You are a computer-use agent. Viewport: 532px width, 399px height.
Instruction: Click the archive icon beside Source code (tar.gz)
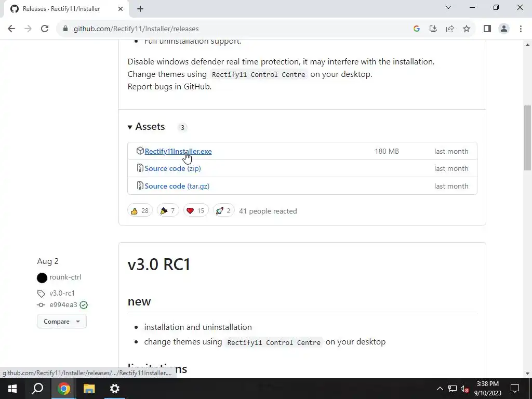coord(140,185)
